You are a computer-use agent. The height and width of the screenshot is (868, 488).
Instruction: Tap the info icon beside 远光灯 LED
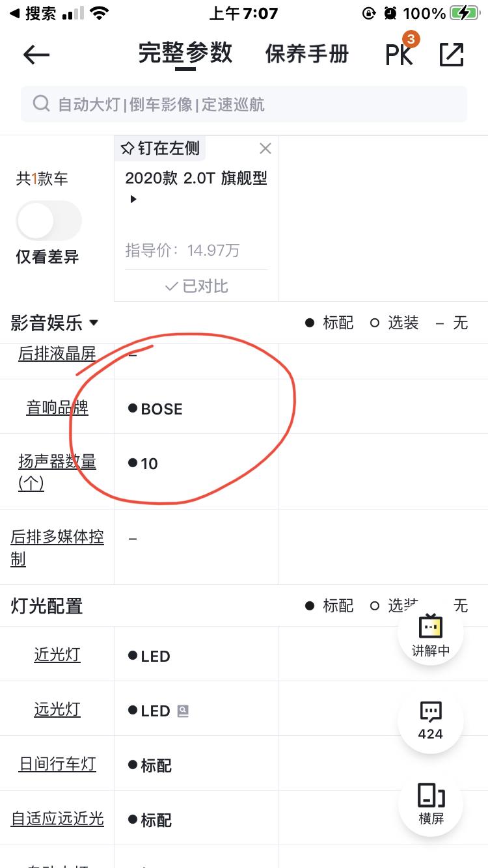[x=183, y=711]
